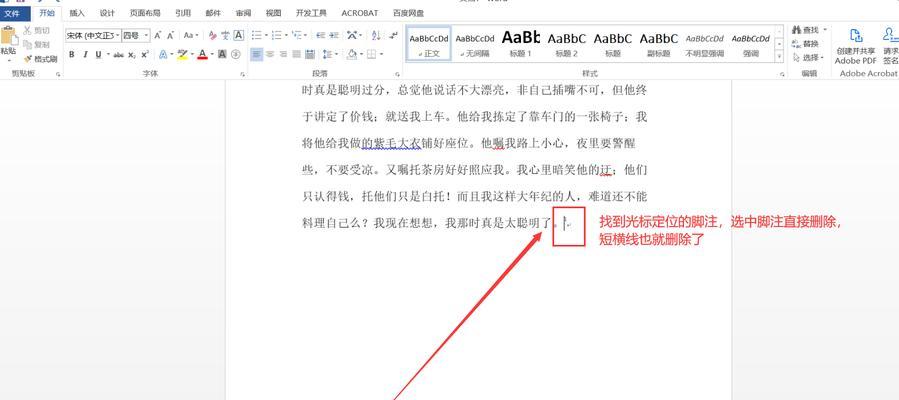Open the Borders dropdown arrow
The height and width of the screenshot is (400, 899).
tap(381, 54)
